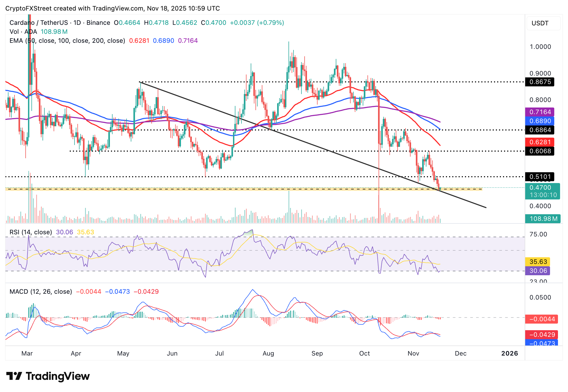
Task: Select the EMA indicator legend entry
Action: coord(66,40)
